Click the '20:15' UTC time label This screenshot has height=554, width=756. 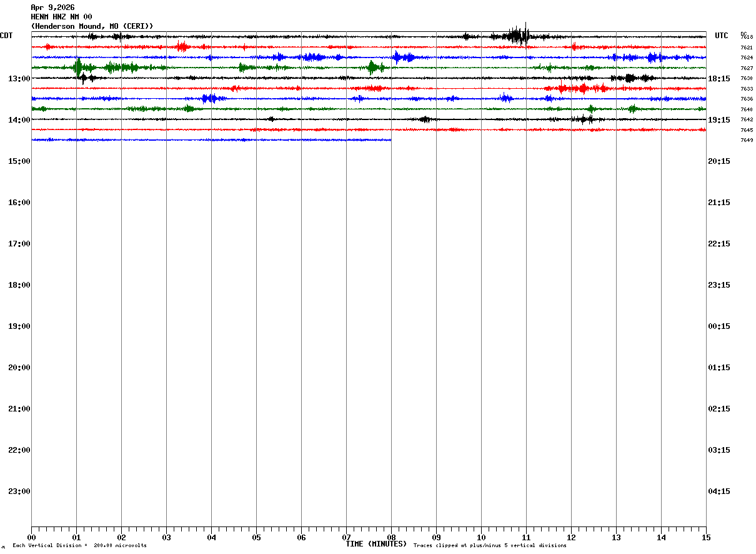point(719,161)
